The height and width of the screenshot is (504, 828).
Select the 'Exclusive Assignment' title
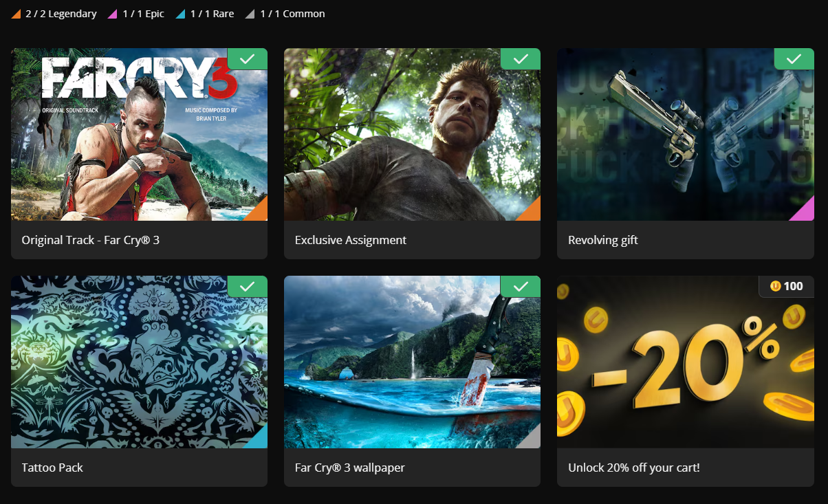click(351, 240)
